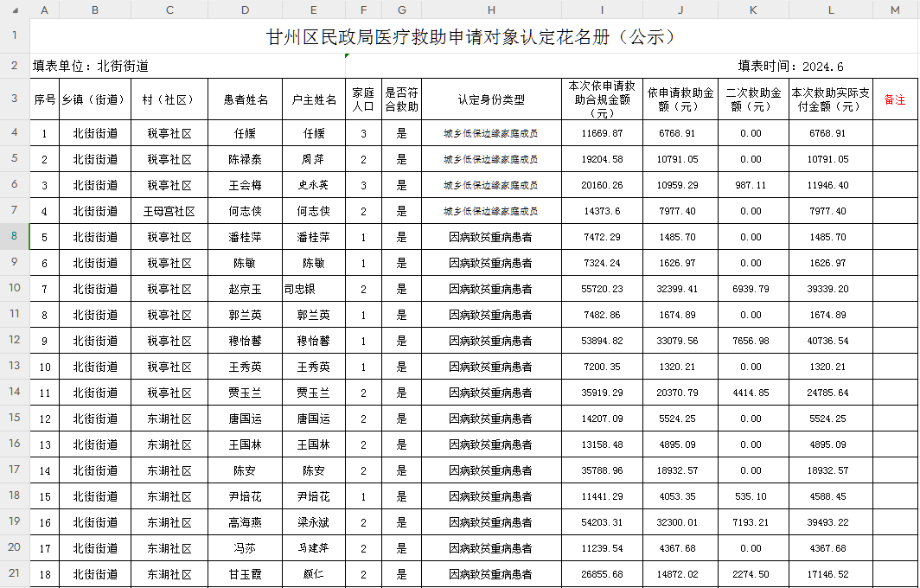The height and width of the screenshot is (588, 920).
Task: Select the red 备注 header cell
Action: pos(895,99)
